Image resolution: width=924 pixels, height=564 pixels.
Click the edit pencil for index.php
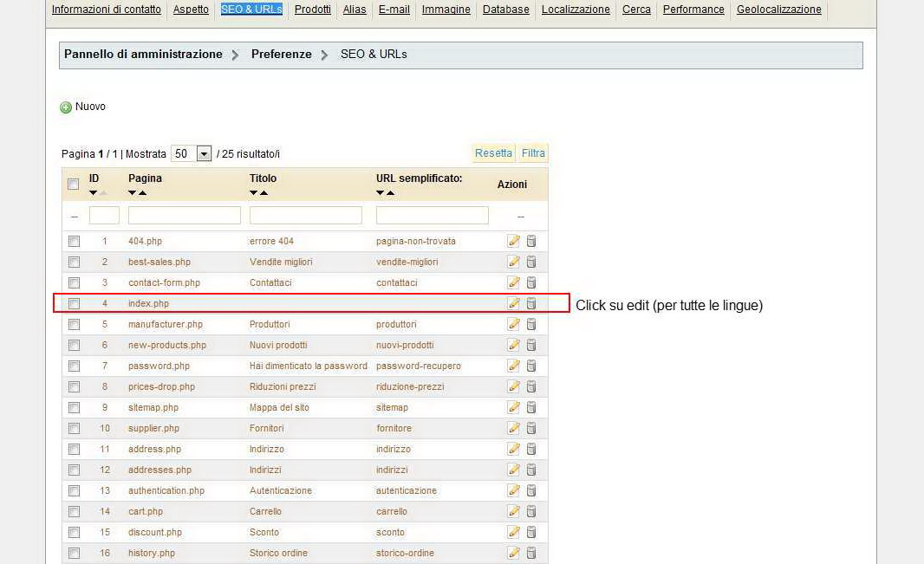tap(513, 303)
